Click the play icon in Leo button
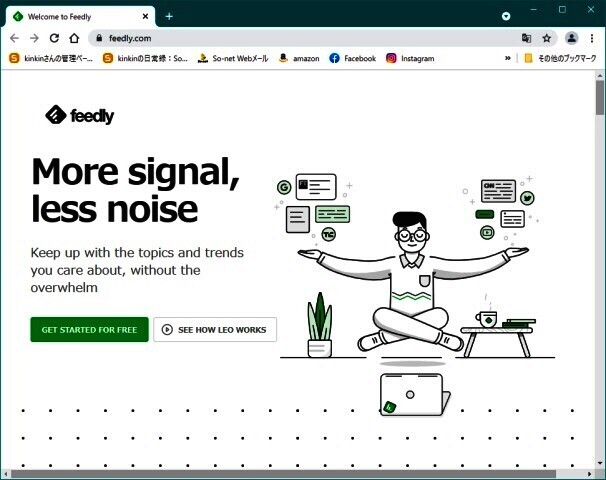 (x=167, y=330)
